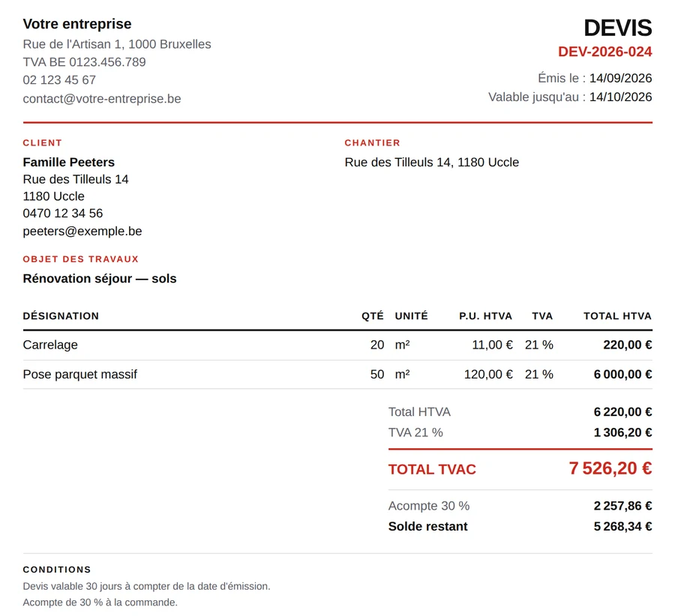The height and width of the screenshot is (616, 675).
Task: Click the client city line '1180 Uccle'
Action: click(x=54, y=196)
